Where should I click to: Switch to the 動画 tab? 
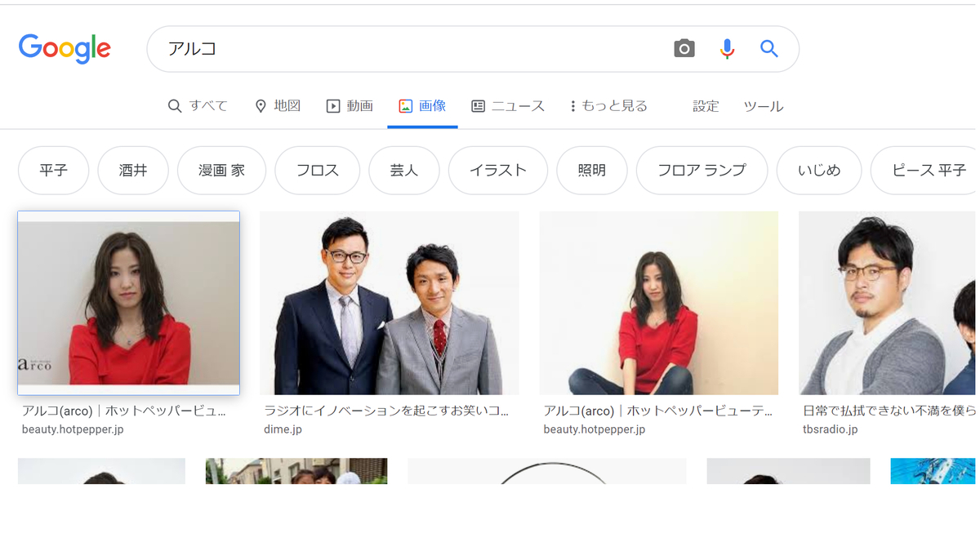tap(350, 106)
